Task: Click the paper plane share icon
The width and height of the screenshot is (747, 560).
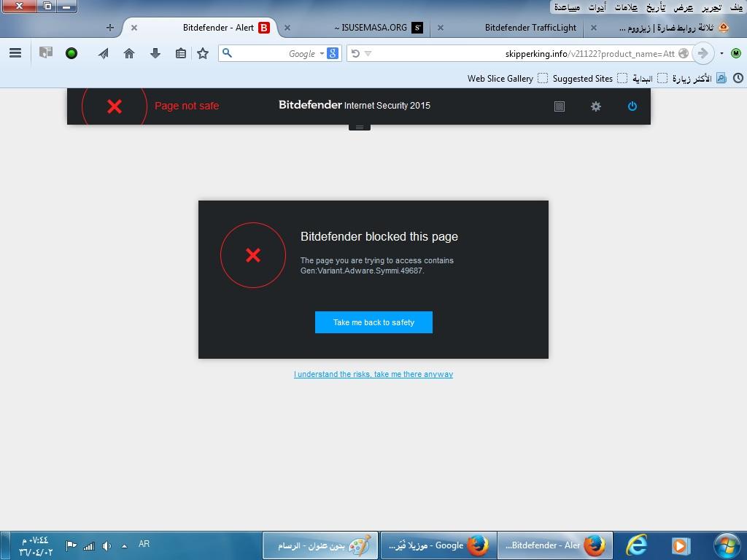Action: [x=104, y=53]
